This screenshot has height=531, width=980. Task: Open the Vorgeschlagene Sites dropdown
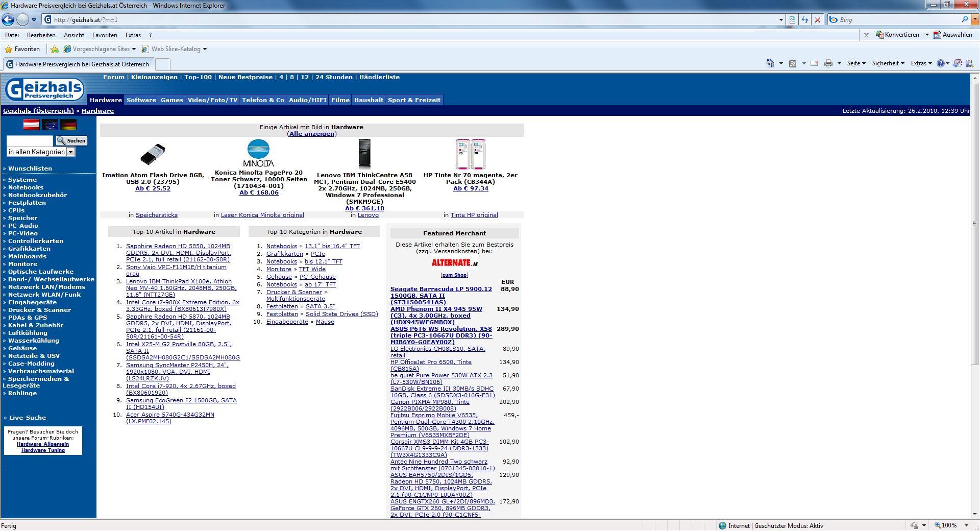pyautogui.click(x=100, y=49)
